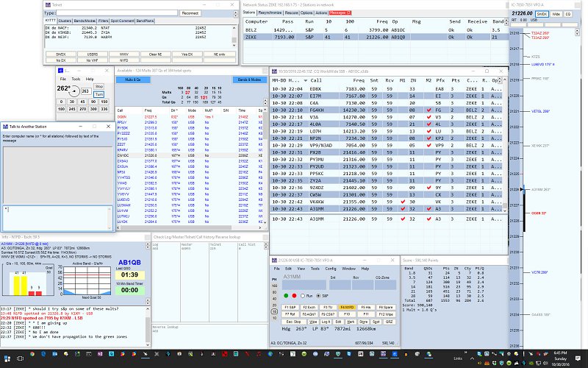This screenshot has width=588, height=368.
Task: Click the rotor window's blue title icon
Action: [x=61, y=70]
